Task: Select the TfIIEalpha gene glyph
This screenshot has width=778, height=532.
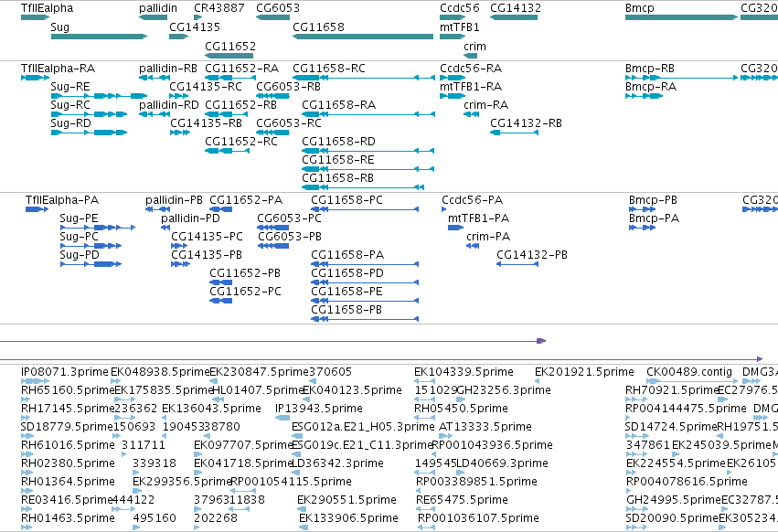Action: 36,17
